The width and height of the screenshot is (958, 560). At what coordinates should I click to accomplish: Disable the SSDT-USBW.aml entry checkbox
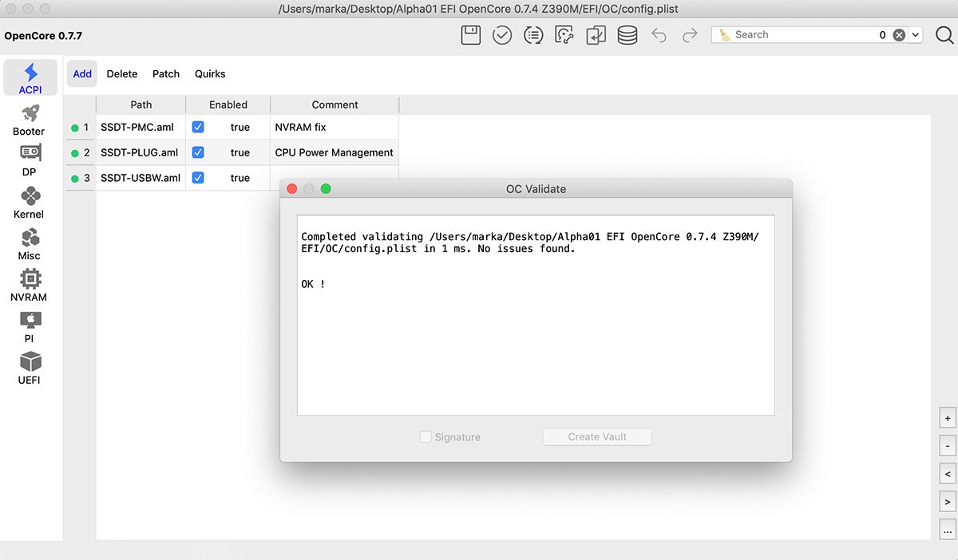[198, 178]
